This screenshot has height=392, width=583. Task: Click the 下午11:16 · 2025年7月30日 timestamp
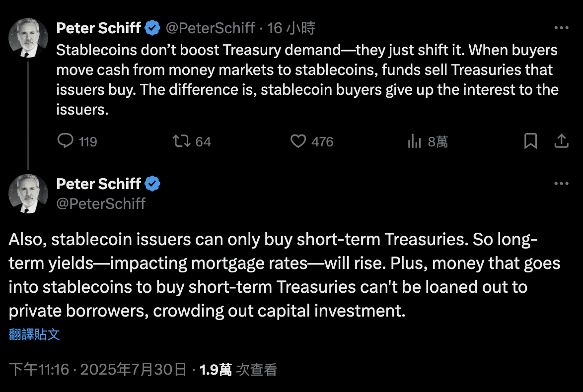[98, 370]
